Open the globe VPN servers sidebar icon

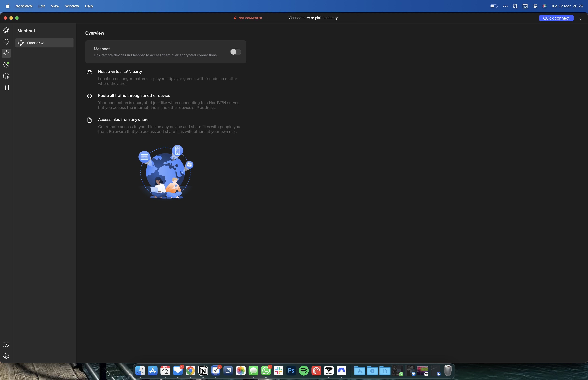[x=6, y=30]
